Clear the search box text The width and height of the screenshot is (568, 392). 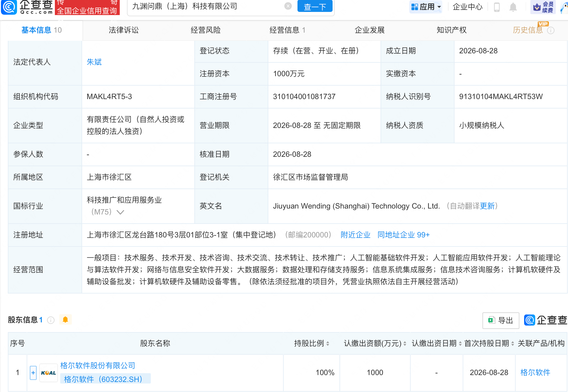click(288, 6)
